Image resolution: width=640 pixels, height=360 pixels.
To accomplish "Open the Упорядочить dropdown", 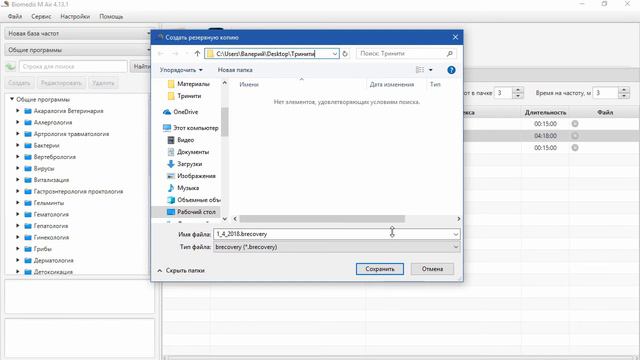I will (181, 70).
